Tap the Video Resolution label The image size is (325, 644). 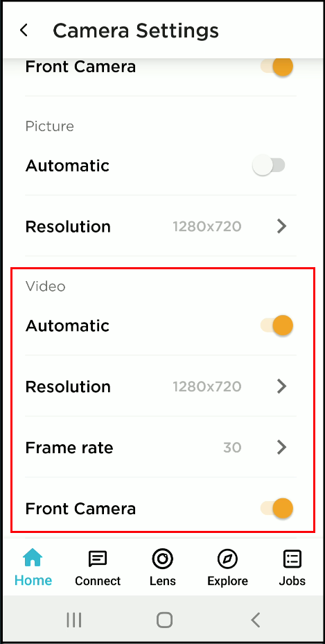click(x=68, y=387)
